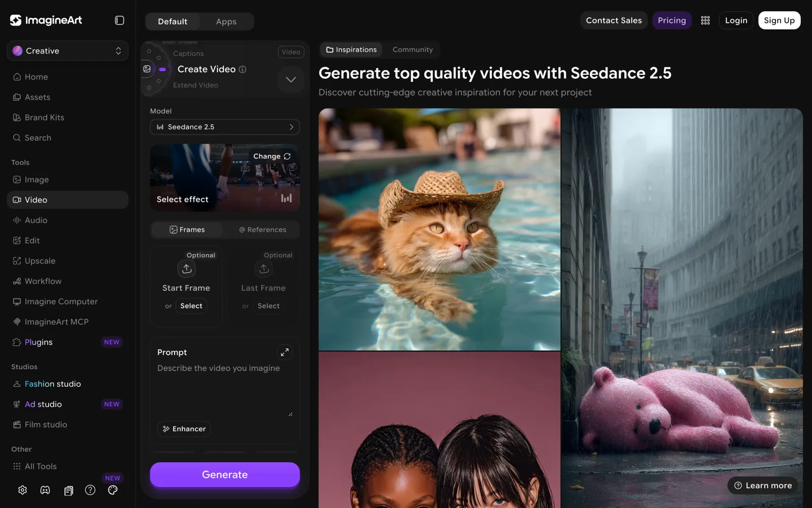Click the Learn more button
This screenshot has width=812, height=508.
[763, 486]
